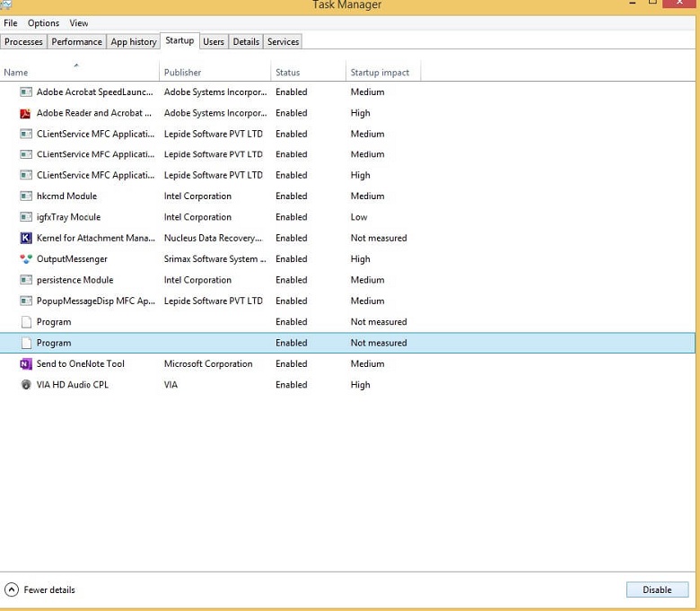Click the VIA HD Audio CPL speaker icon
The image size is (700, 611).
click(x=26, y=385)
